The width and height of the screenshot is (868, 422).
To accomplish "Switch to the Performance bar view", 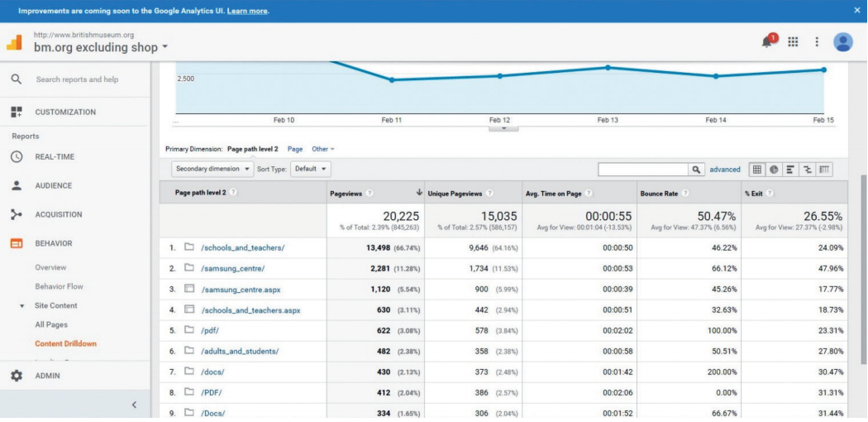I will [x=790, y=170].
